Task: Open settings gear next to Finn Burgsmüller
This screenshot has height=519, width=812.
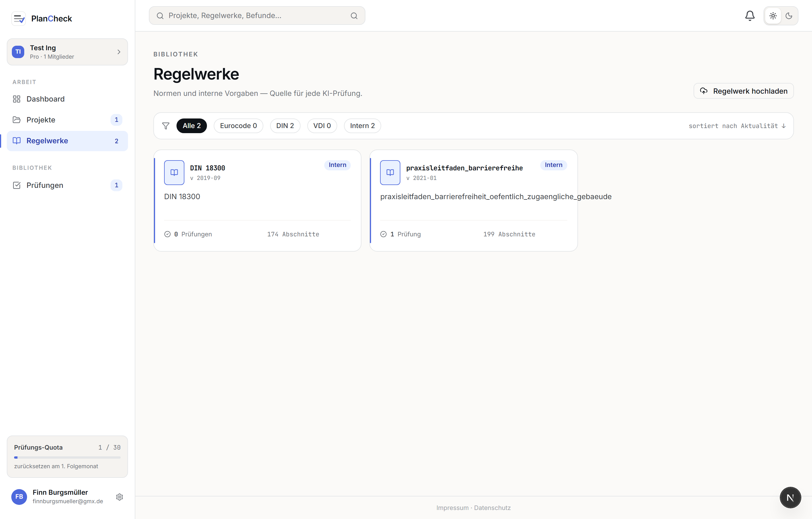Action: (x=119, y=497)
